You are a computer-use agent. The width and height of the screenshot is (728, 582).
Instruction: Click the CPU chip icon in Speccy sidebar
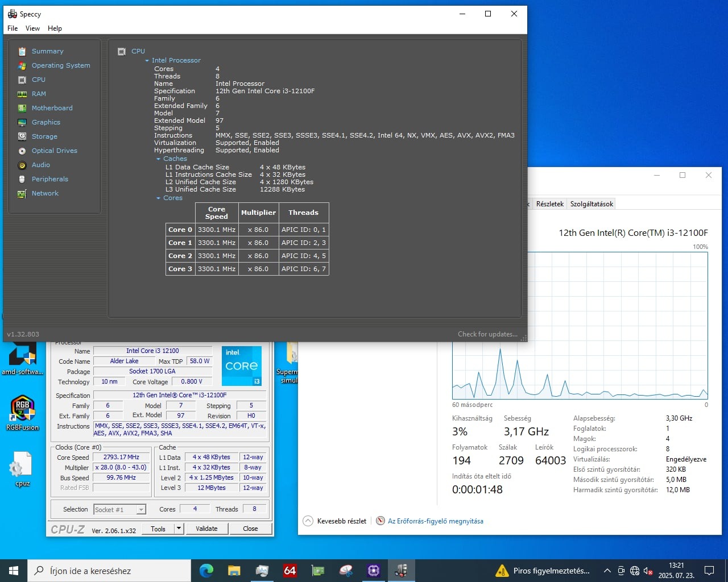click(x=22, y=80)
